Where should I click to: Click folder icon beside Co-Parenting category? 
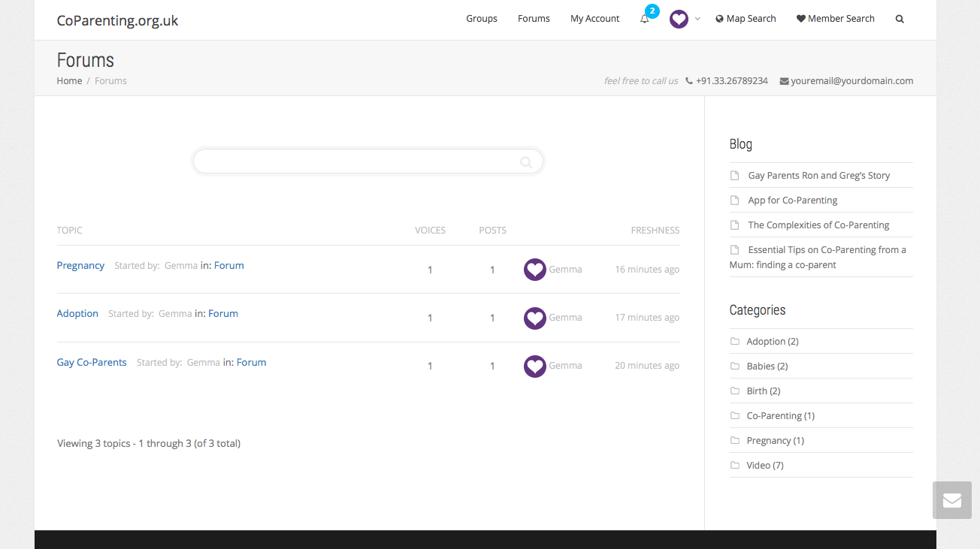coord(735,415)
